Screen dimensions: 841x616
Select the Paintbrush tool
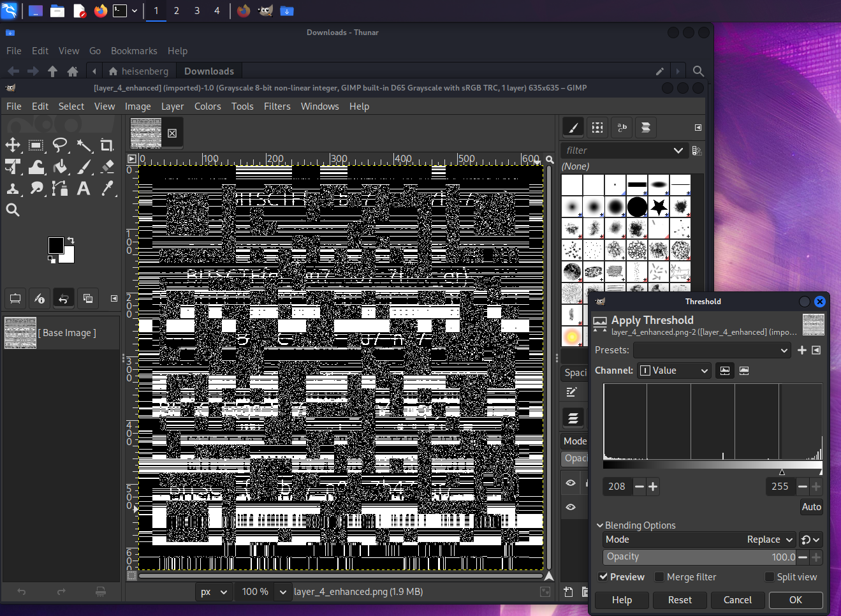coord(84,167)
